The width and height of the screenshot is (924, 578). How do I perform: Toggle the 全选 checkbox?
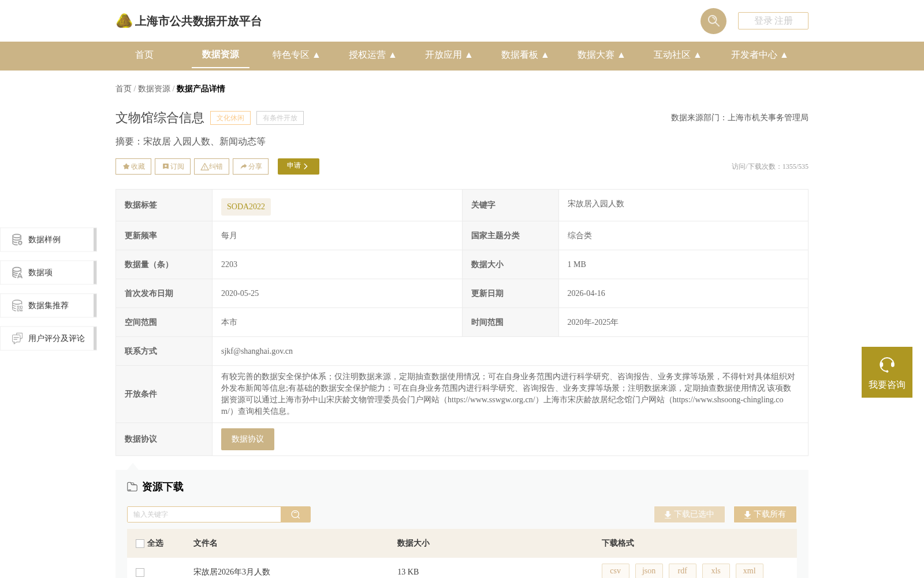click(140, 543)
